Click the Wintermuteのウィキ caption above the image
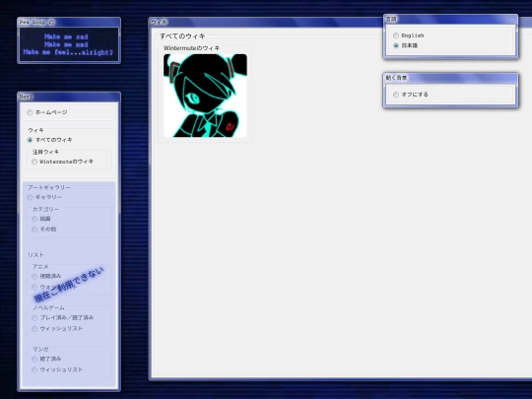The image size is (532, 399). click(x=191, y=48)
